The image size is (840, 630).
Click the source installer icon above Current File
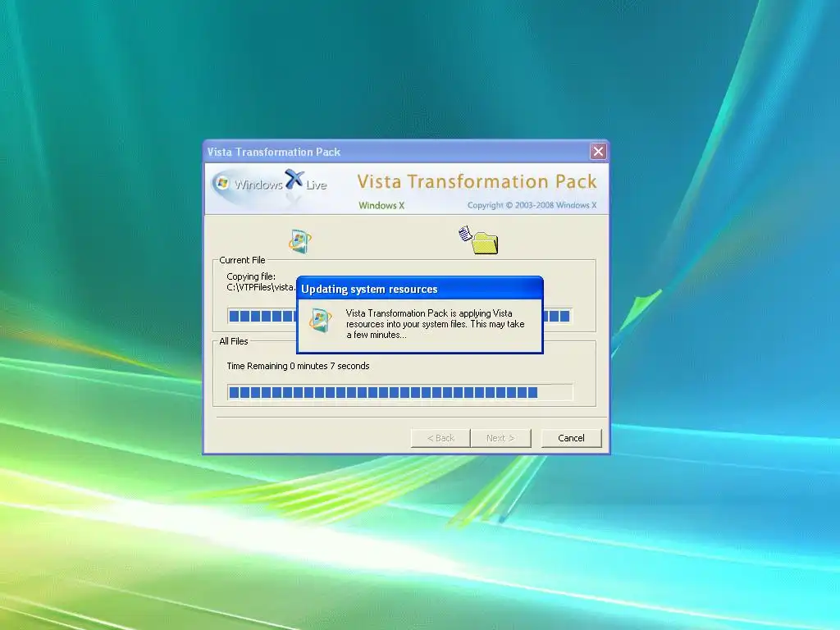(300, 241)
